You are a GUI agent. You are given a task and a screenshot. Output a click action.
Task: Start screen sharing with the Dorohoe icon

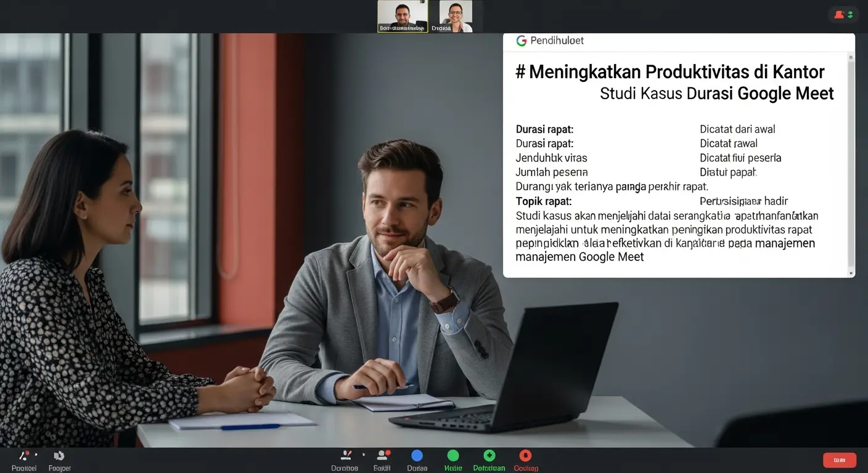[x=345, y=456]
